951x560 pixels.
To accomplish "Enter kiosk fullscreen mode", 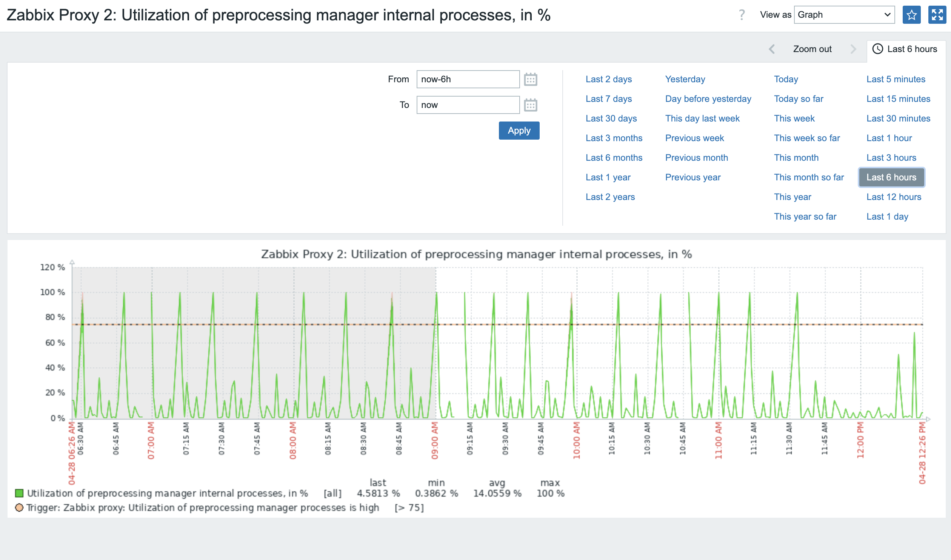I will point(937,15).
